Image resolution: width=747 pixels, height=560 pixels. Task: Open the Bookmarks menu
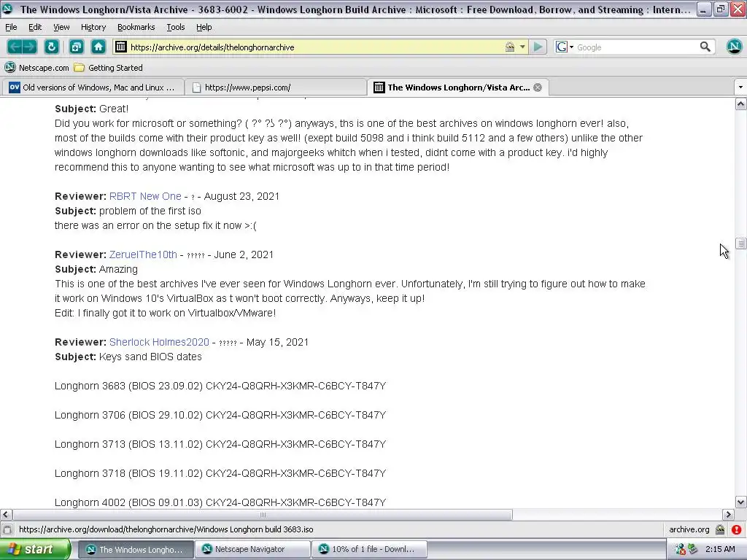tap(136, 27)
